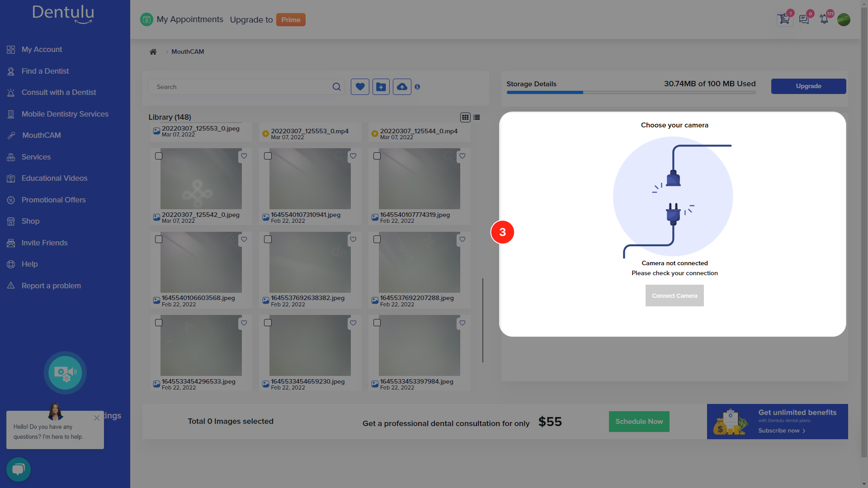Open Help in sidebar
The width and height of the screenshot is (868, 488).
click(29, 264)
